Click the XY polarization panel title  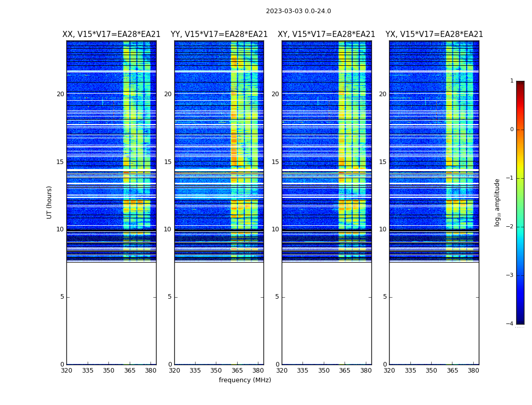[326, 34]
